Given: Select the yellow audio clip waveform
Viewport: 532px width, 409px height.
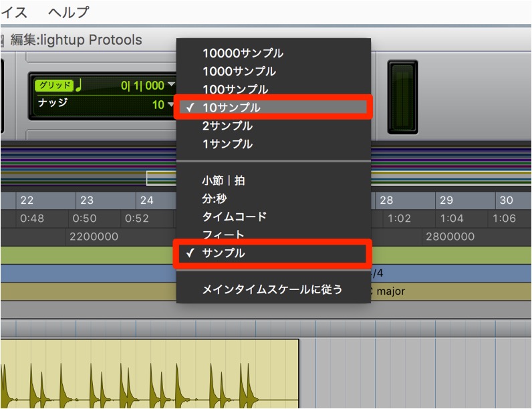Looking at the screenshot, I should tap(149, 374).
